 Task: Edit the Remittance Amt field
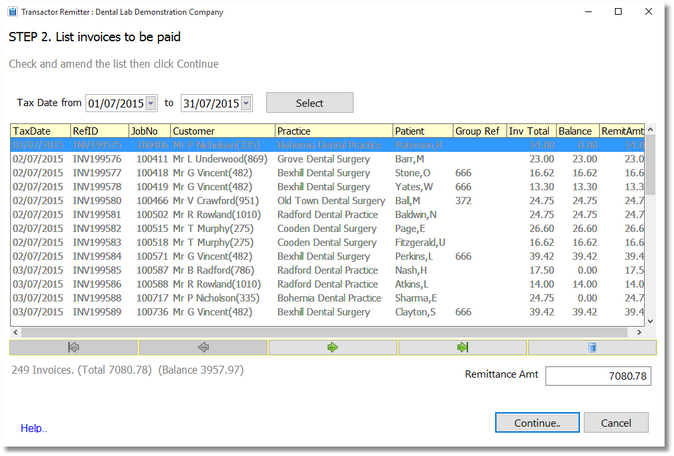click(x=598, y=376)
